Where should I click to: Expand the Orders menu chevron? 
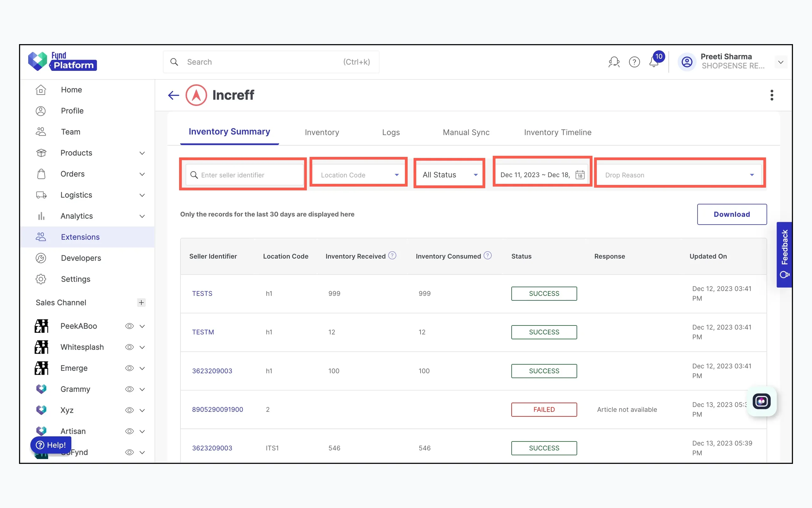[142, 174]
